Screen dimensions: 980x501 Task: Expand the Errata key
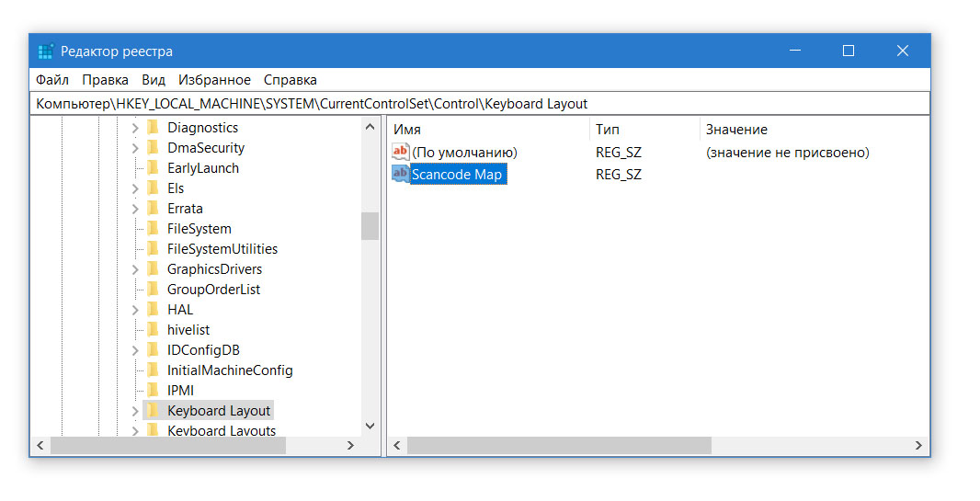tap(135, 209)
